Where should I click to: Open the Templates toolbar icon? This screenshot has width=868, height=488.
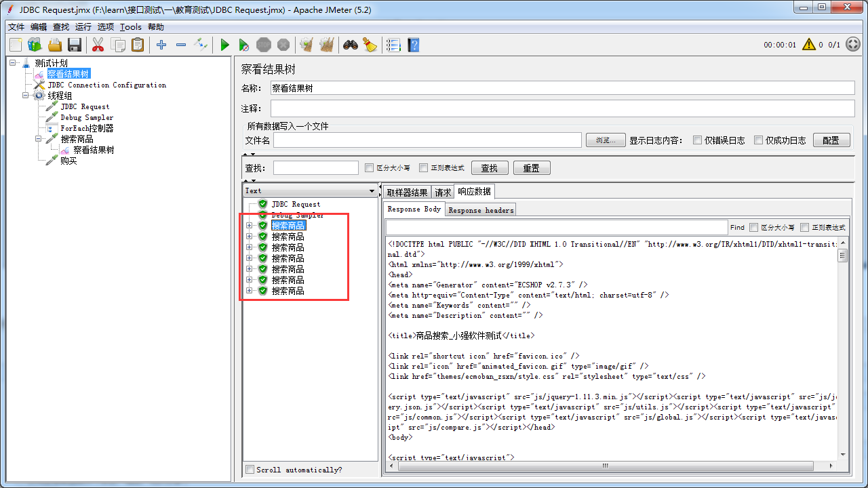click(x=35, y=45)
